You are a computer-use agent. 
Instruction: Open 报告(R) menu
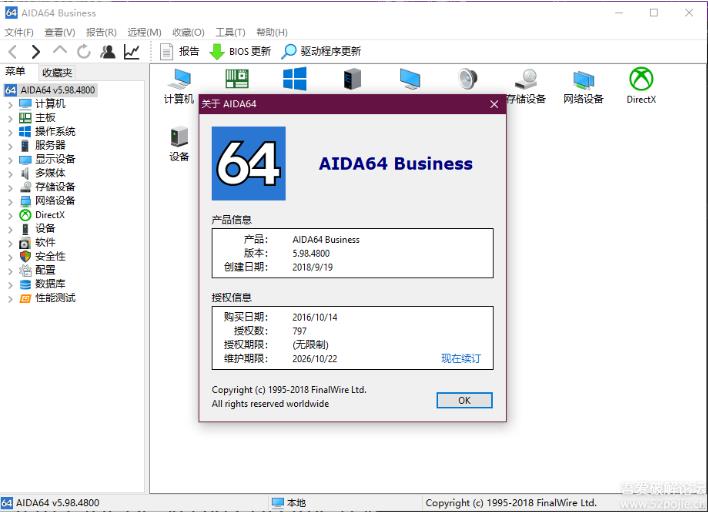[x=101, y=32]
